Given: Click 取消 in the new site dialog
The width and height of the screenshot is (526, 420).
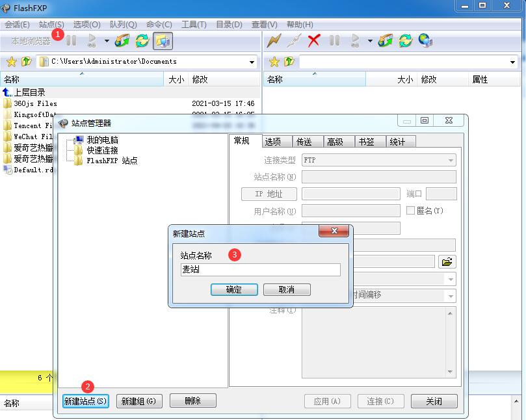Looking at the screenshot, I should point(287,289).
